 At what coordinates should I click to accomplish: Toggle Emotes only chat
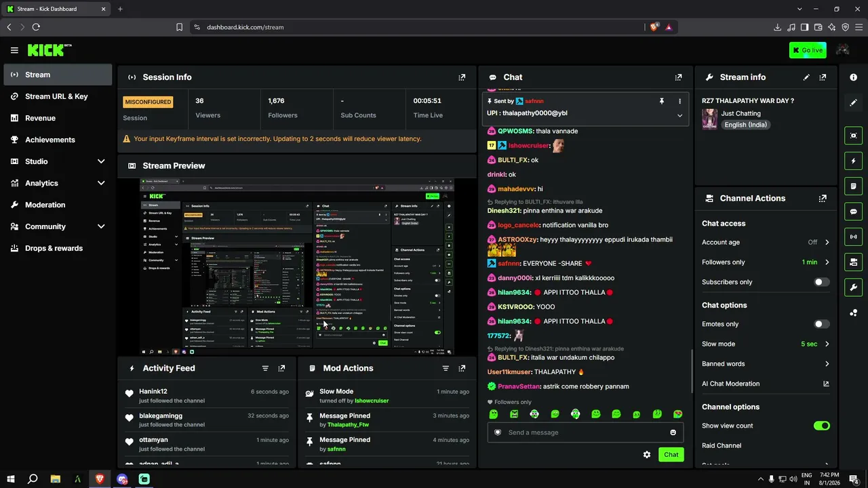coord(821,324)
